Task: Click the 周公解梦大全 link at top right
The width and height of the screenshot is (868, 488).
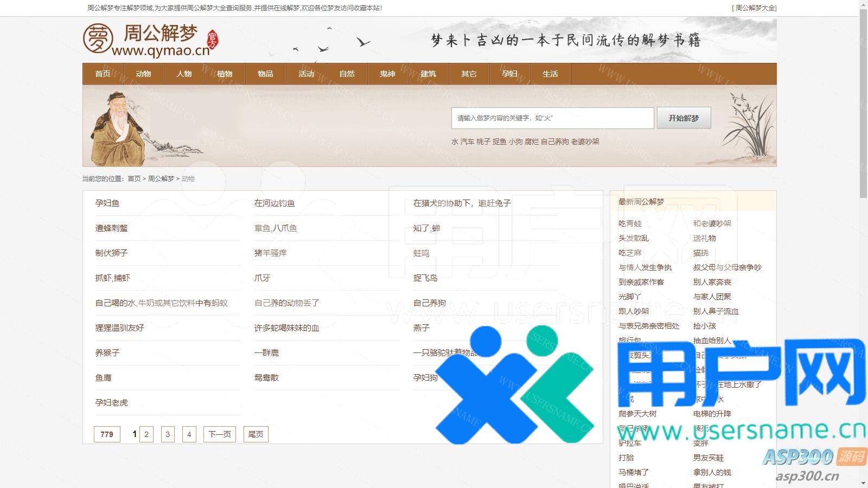Action: [755, 8]
